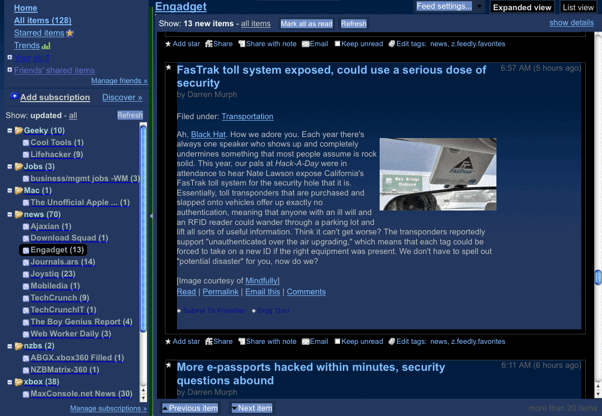This screenshot has height=416, width=602.
Task: Click the Discover link
Action: [122, 97]
